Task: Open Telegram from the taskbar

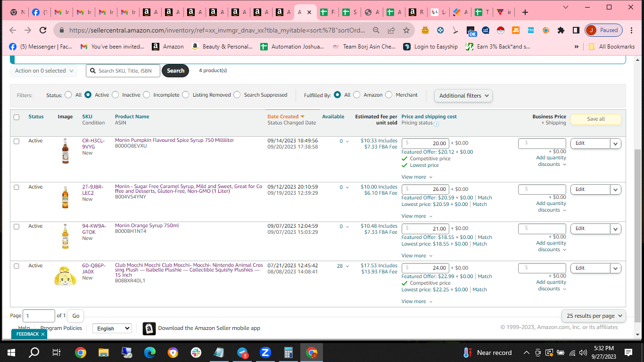Action: coord(242,353)
